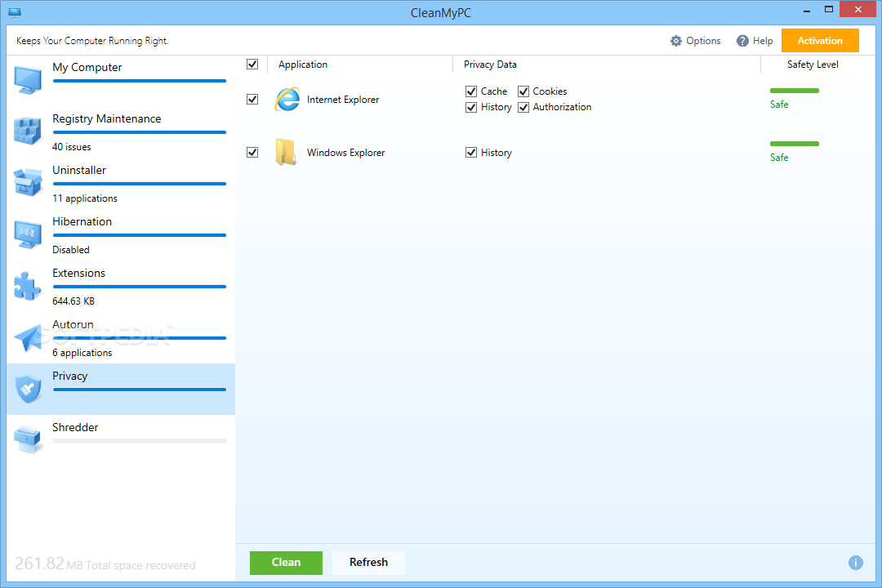882x588 pixels.
Task: Click the Registry Maintenance cubes icon
Action: pos(28,131)
